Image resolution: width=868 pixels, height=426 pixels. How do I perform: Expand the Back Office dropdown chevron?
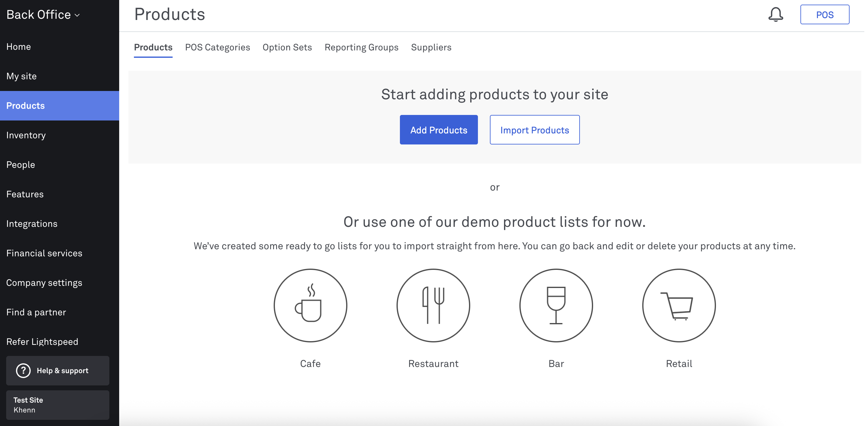click(x=77, y=15)
